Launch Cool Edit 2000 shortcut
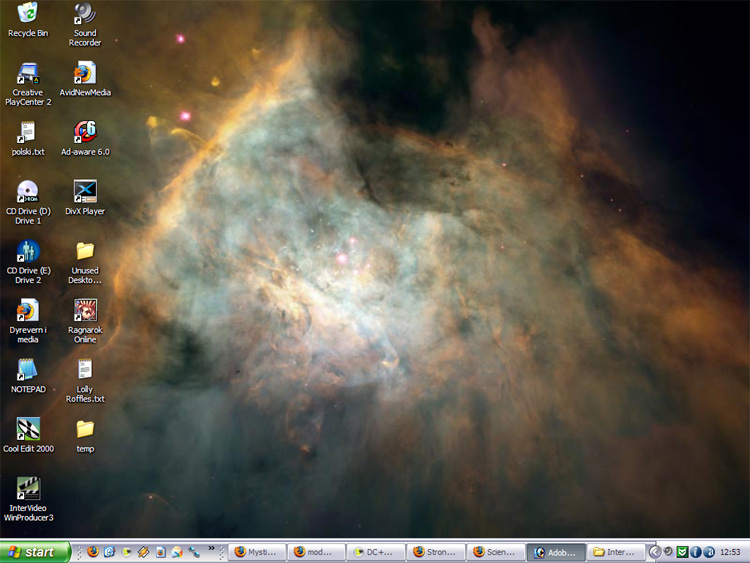Screen dimensions: 750x563 28,429
